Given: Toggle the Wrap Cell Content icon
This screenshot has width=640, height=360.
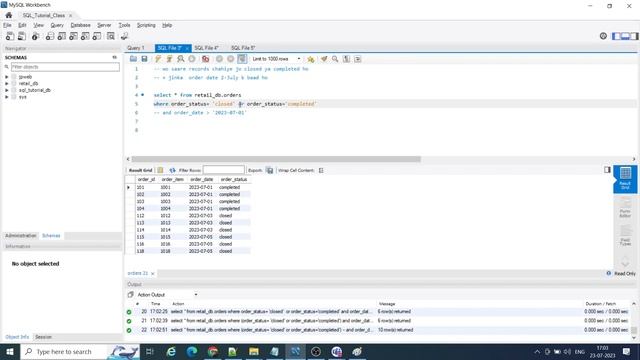Looking at the screenshot, I should pos(321,170).
